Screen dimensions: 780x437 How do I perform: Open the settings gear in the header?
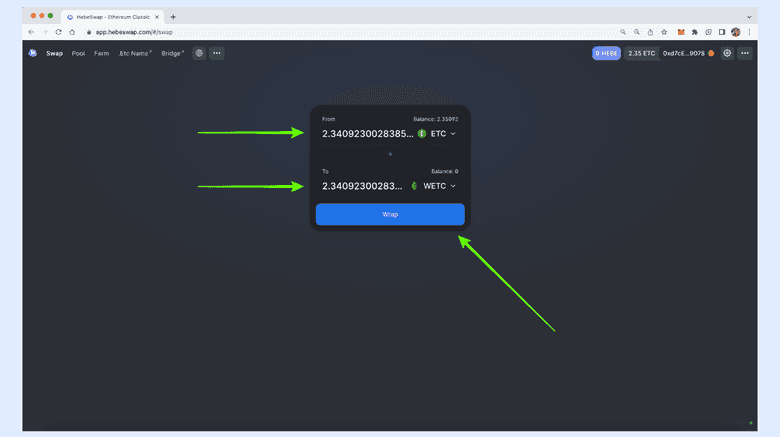point(727,53)
